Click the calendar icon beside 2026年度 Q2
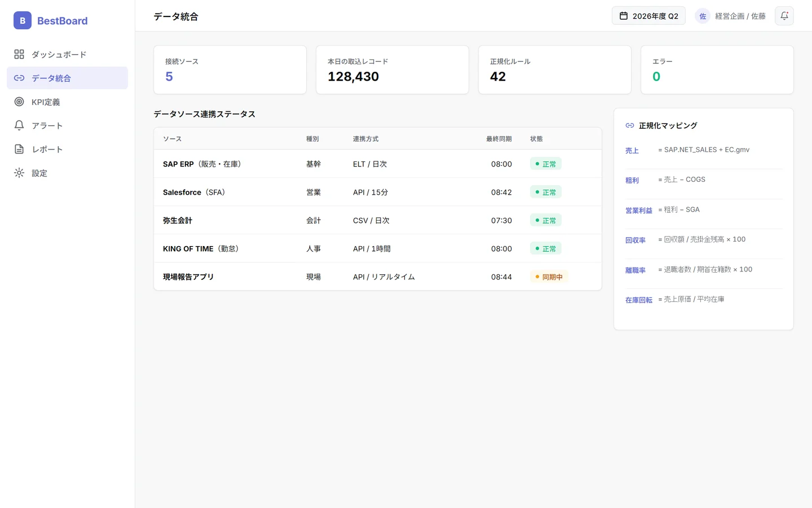Screen dimensions: 812x508 point(624,16)
